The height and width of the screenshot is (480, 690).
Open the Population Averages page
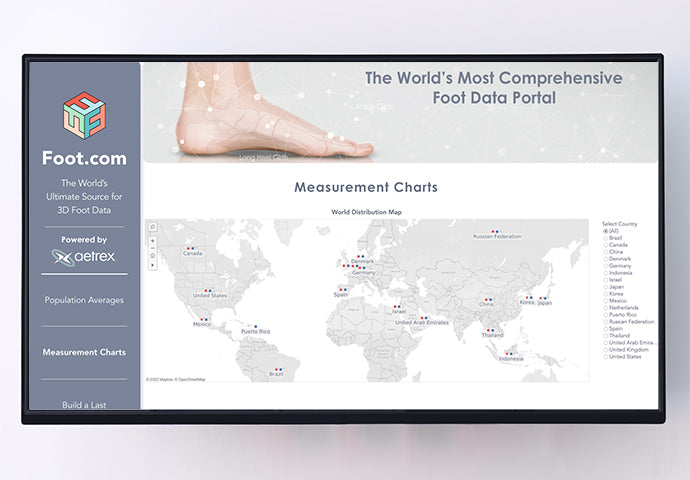click(x=84, y=300)
